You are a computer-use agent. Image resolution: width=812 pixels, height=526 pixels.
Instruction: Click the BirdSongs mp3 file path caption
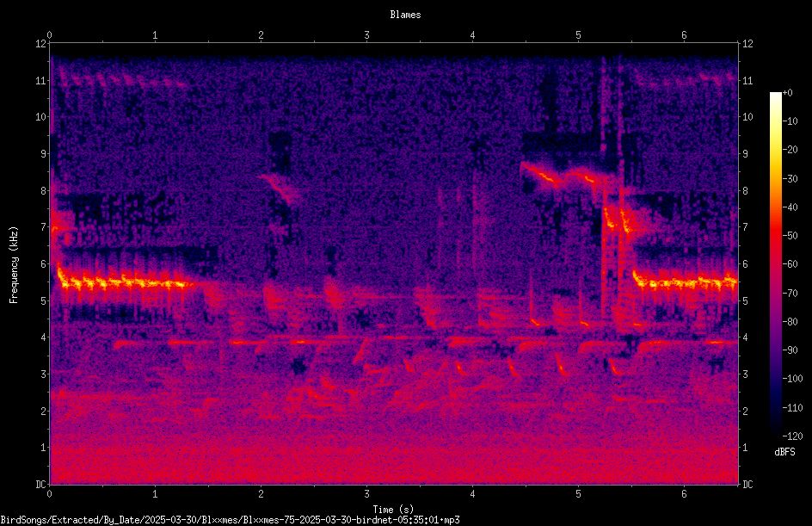pyautogui.click(x=230, y=520)
